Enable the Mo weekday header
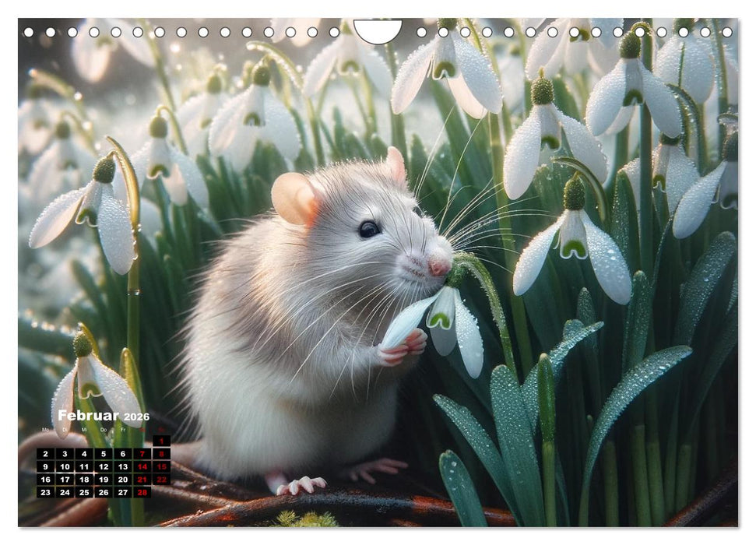This screenshot has width=756, height=545. click(46, 429)
